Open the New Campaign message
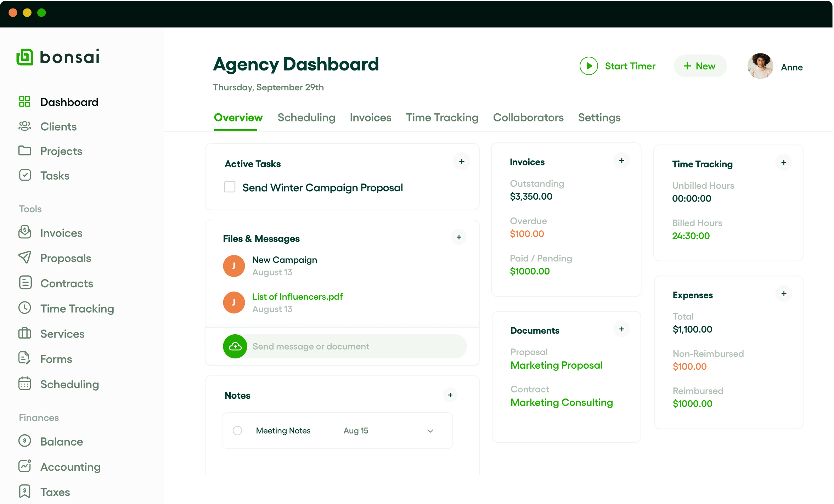Screen dimensions: 834x504 click(284, 260)
